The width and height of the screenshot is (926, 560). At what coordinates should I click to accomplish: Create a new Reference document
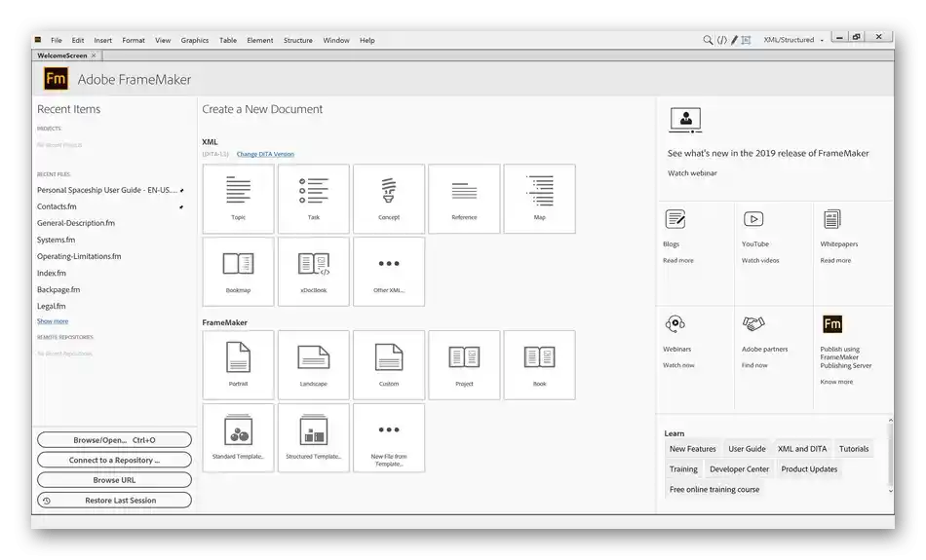point(464,199)
